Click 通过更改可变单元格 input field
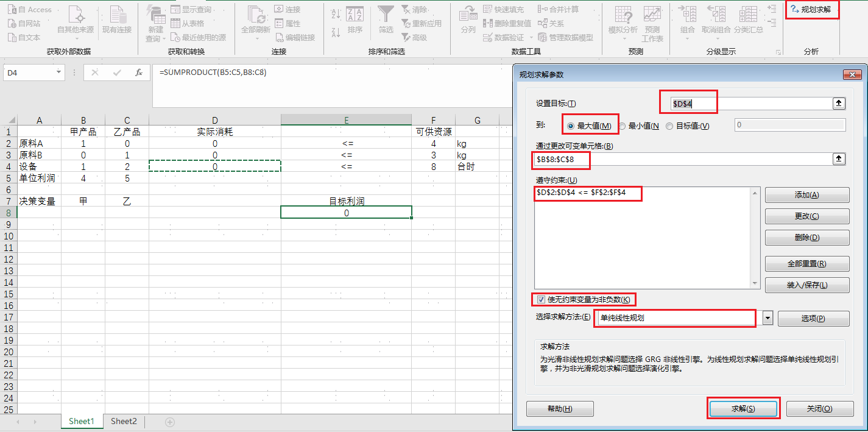This screenshot has width=868, height=432. click(x=683, y=159)
